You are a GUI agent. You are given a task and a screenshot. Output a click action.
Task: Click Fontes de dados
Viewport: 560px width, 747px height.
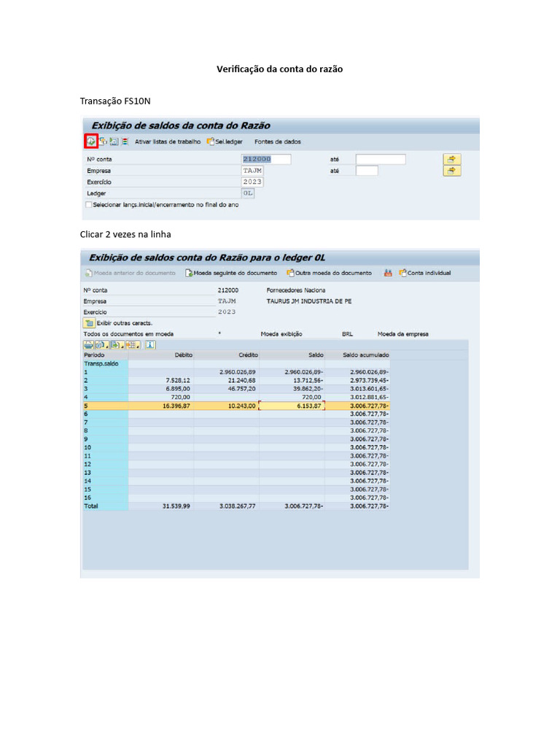point(278,142)
